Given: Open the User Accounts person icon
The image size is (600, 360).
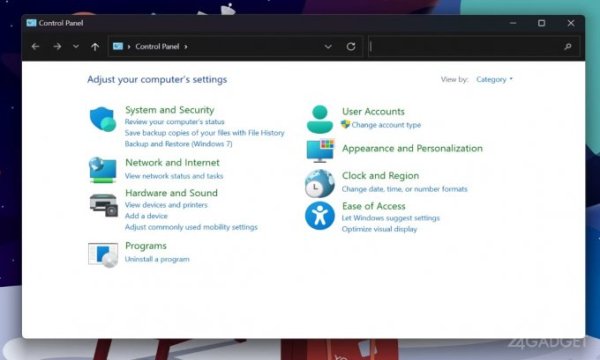Looking at the screenshot, I should [320, 119].
